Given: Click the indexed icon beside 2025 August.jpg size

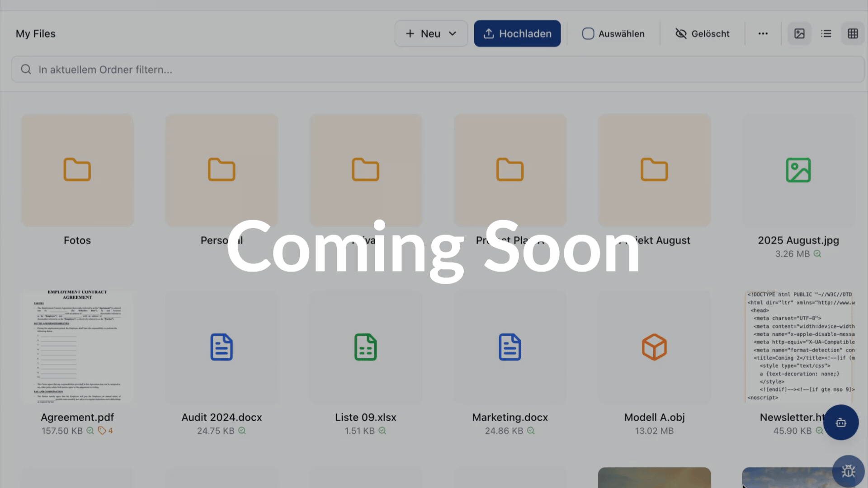Looking at the screenshot, I should tap(817, 253).
